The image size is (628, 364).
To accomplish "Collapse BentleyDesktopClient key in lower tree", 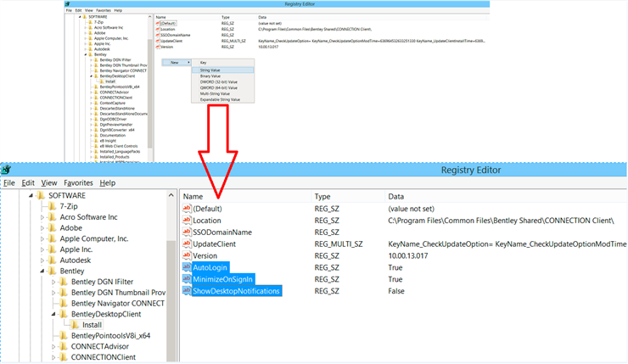I will 53,314.
